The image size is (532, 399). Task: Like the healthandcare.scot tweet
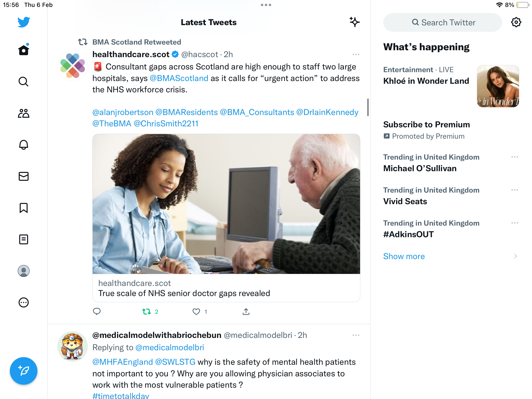[x=196, y=312]
